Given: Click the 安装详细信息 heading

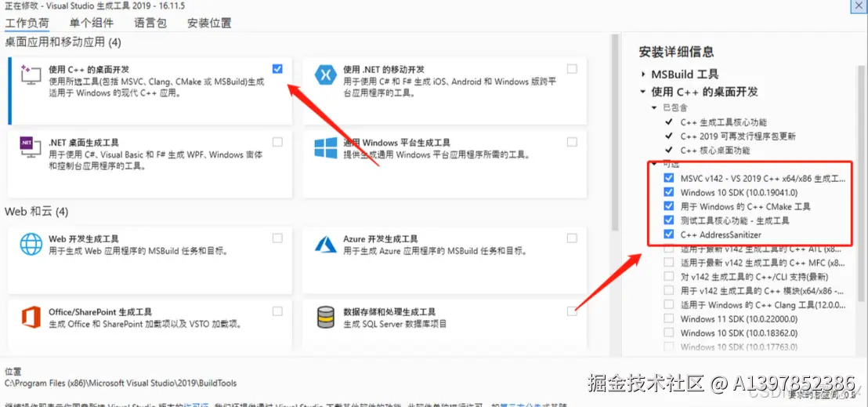Looking at the screenshot, I should click(x=676, y=52).
